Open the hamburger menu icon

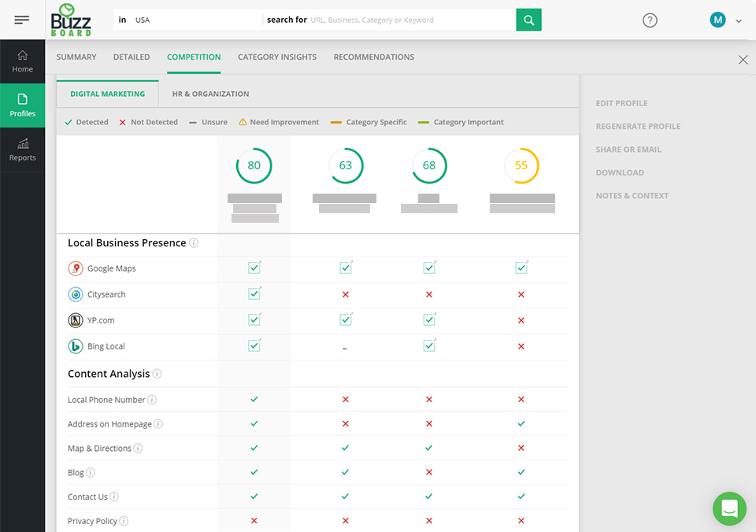pos(22,20)
